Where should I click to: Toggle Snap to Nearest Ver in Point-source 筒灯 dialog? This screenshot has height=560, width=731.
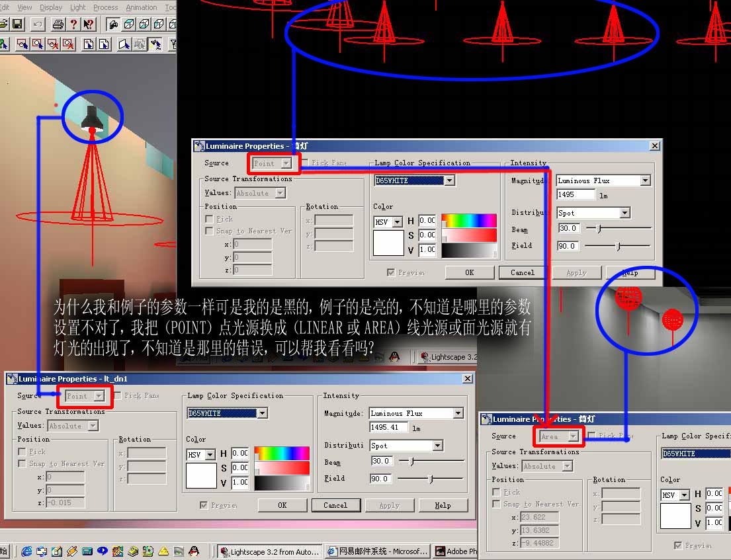[x=209, y=231]
